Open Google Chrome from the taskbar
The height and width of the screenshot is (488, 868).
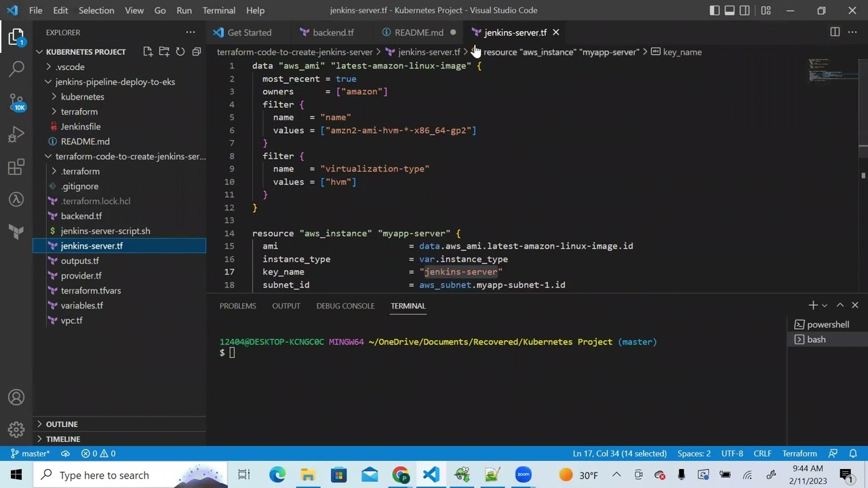coord(400,475)
